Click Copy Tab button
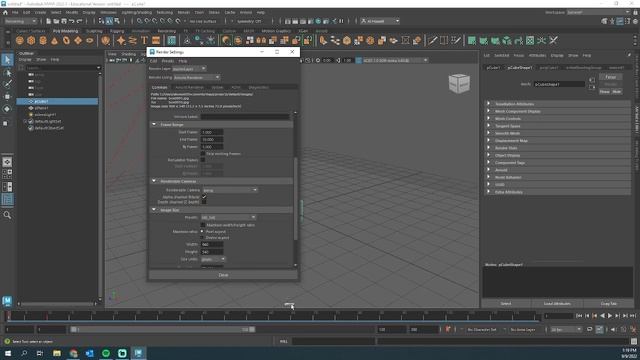 pos(608,303)
